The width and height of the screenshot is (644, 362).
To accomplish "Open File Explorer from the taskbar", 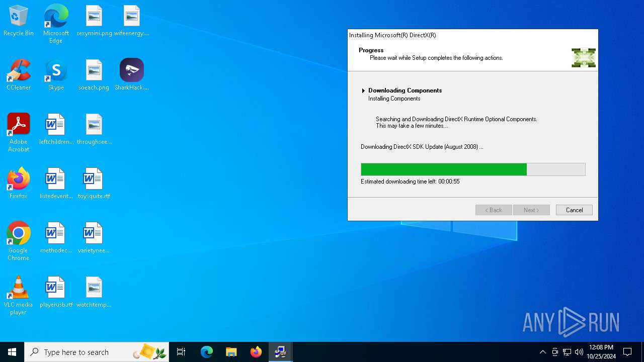I will click(231, 352).
